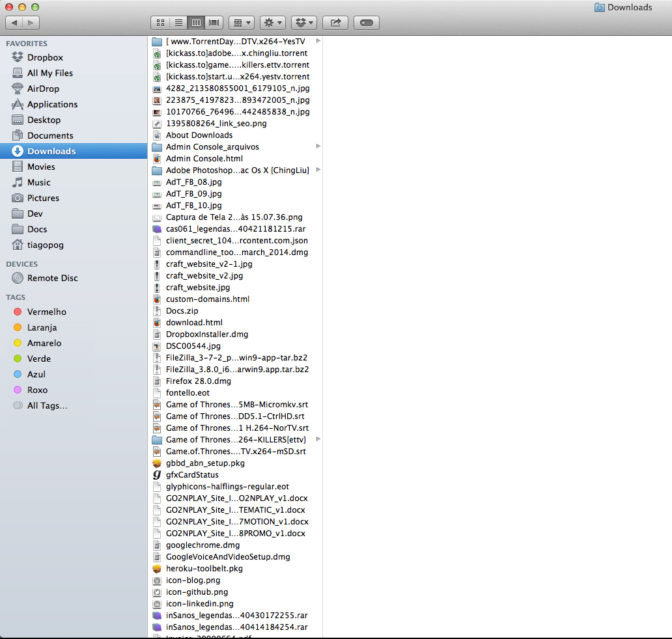Toggle the pill-shaped switch in the toolbar
The height and width of the screenshot is (639, 672).
366,22
